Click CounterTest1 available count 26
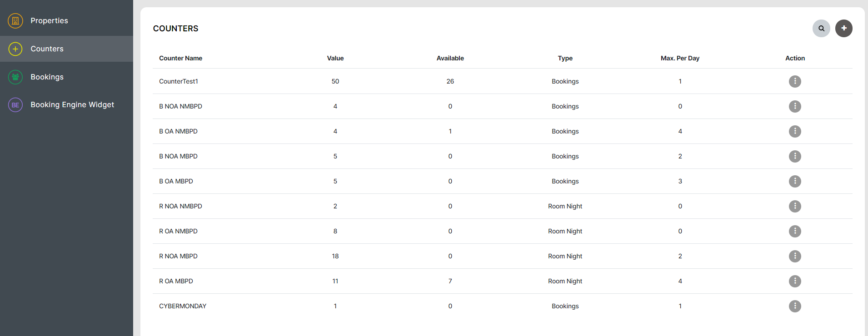 [450, 81]
